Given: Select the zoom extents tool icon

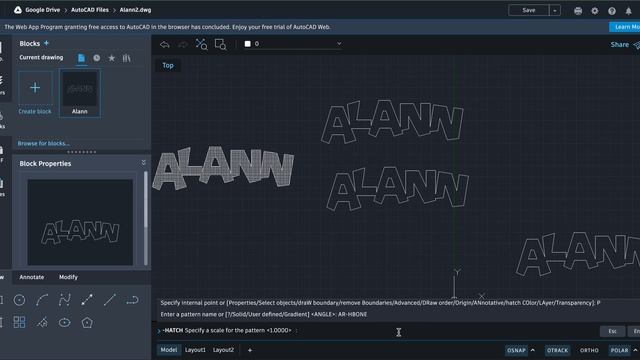Looking at the screenshot, I should pos(201,44).
